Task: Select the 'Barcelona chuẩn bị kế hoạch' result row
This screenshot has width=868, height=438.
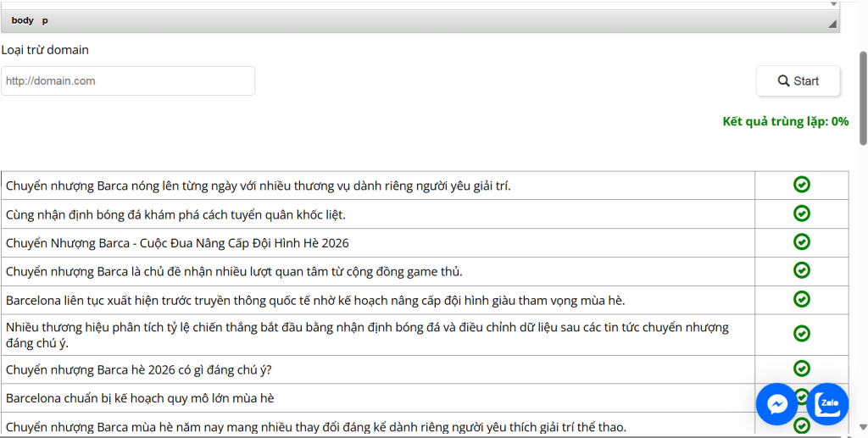Action: pyautogui.click(x=377, y=398)
